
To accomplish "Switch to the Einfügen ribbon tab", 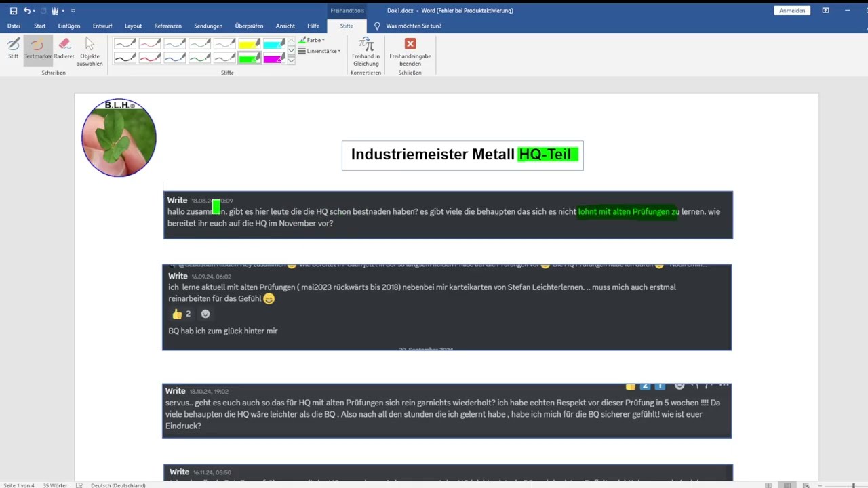I will (69, 26).
